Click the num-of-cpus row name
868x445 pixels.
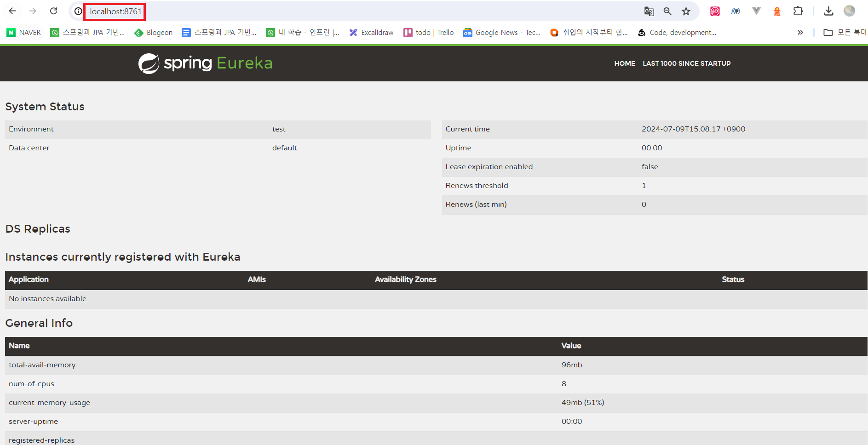(x=31, y=384)
